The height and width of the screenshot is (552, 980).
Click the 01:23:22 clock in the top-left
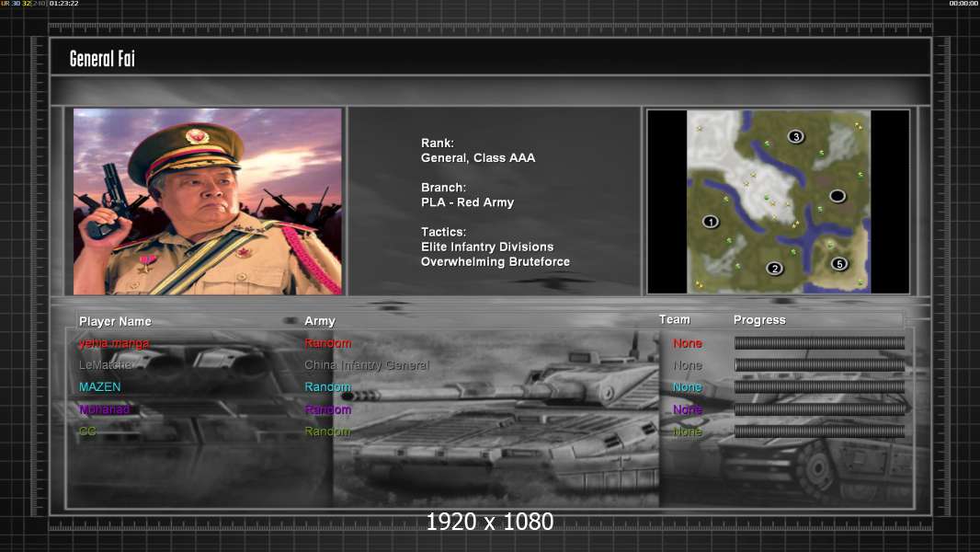coord(63,4)
